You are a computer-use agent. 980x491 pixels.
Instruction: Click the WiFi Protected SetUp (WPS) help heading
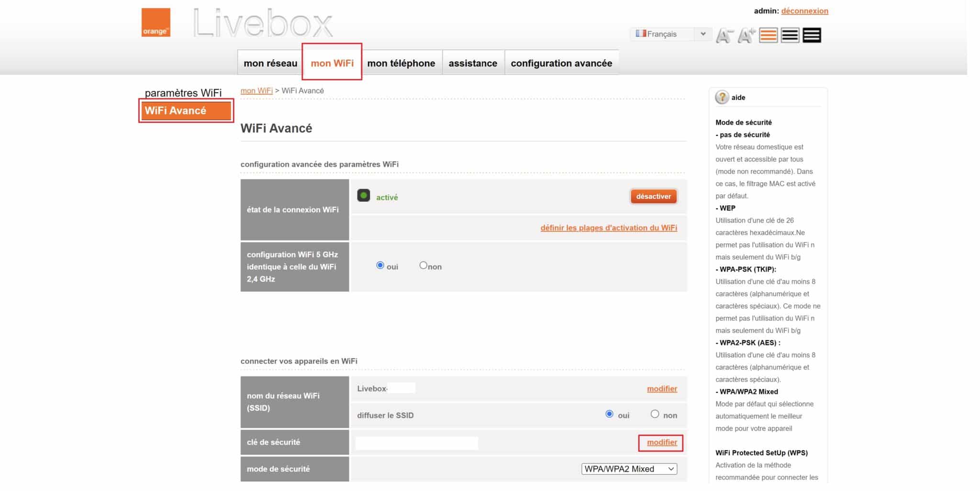click(761, 453)
